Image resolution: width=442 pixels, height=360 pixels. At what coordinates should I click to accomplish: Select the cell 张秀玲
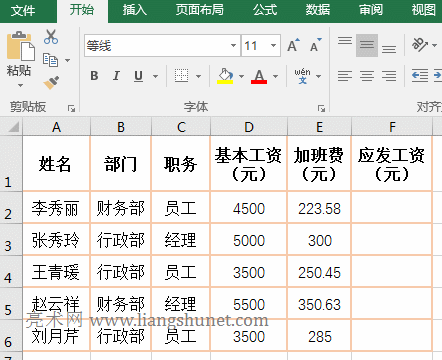[x=56, y=240]
